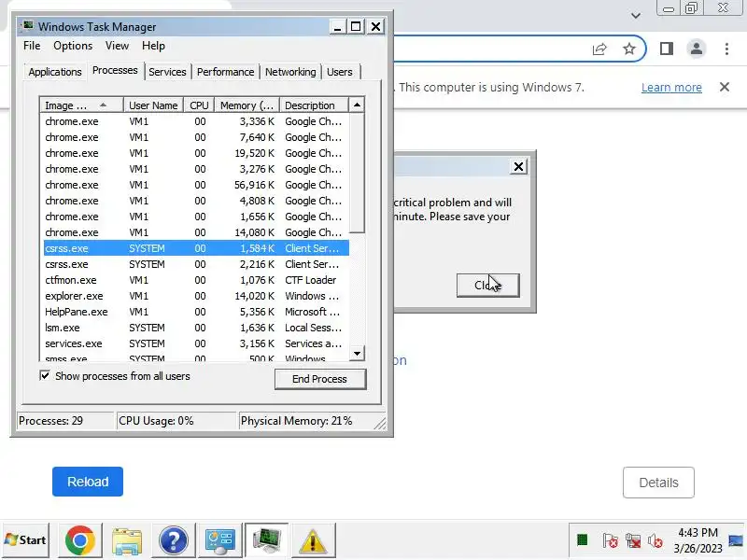Sort by the CPU column header
Screen dimensions: 747x560
(199, 105)
